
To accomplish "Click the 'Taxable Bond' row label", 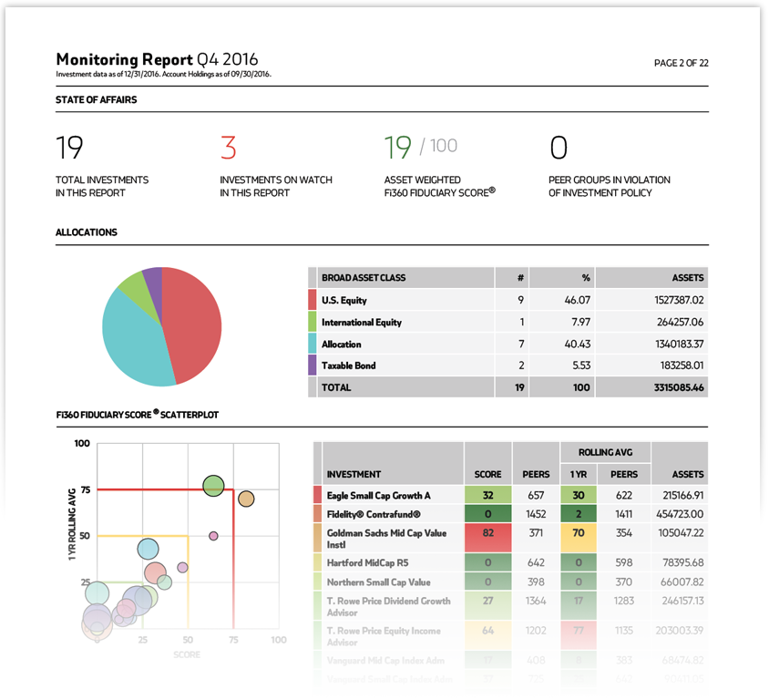I will point(349,365).
